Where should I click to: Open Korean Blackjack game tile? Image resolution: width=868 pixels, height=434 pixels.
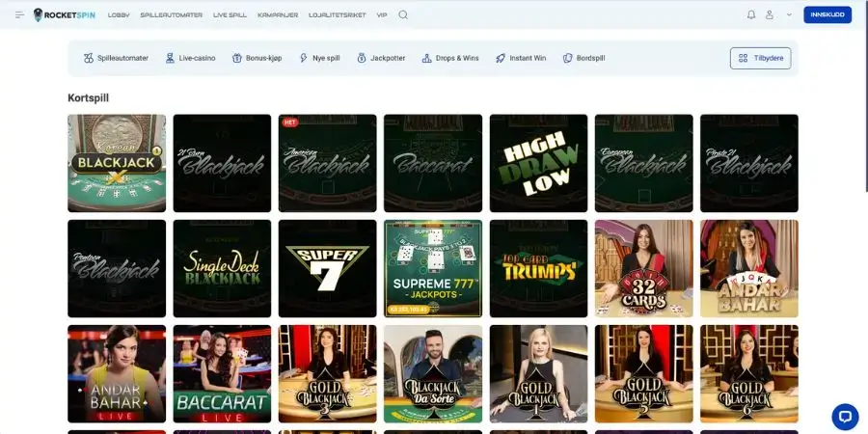[117, 163]
